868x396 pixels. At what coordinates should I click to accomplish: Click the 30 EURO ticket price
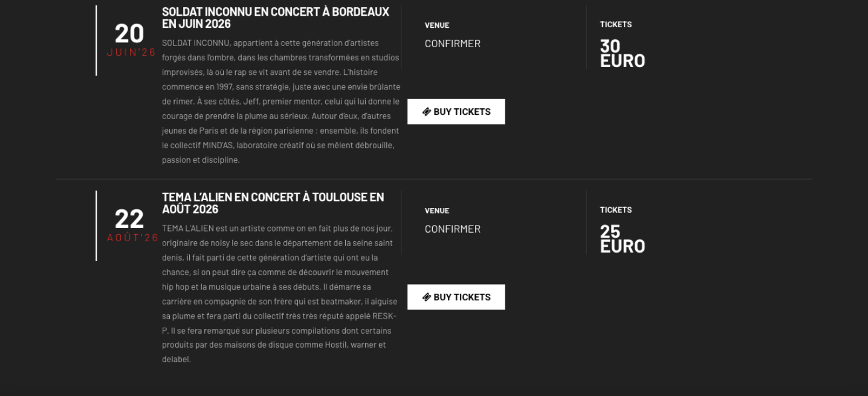(x=622, y=54)
